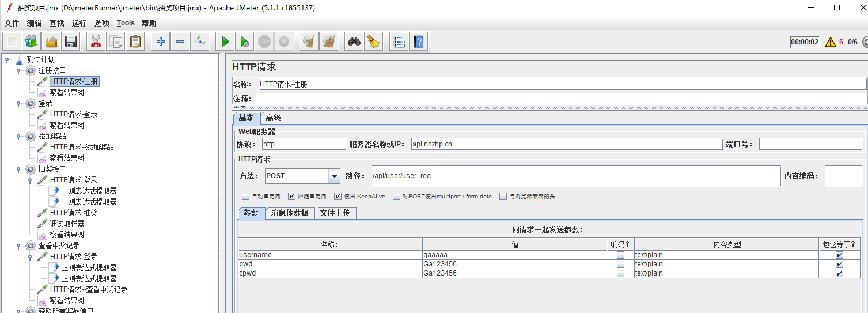Viewport: 868px width, 313px height.
Task: Expand all tree nodes with plus icon
Action: (x=161, y=42)
